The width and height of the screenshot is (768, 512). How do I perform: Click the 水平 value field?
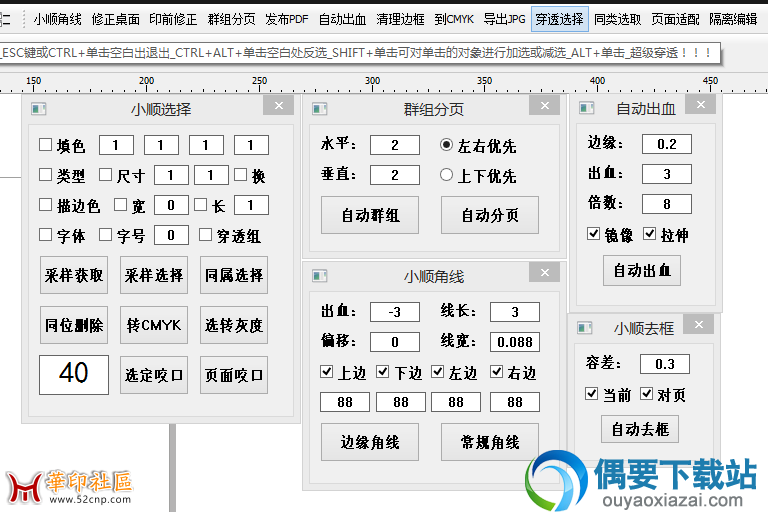point(395,145)
